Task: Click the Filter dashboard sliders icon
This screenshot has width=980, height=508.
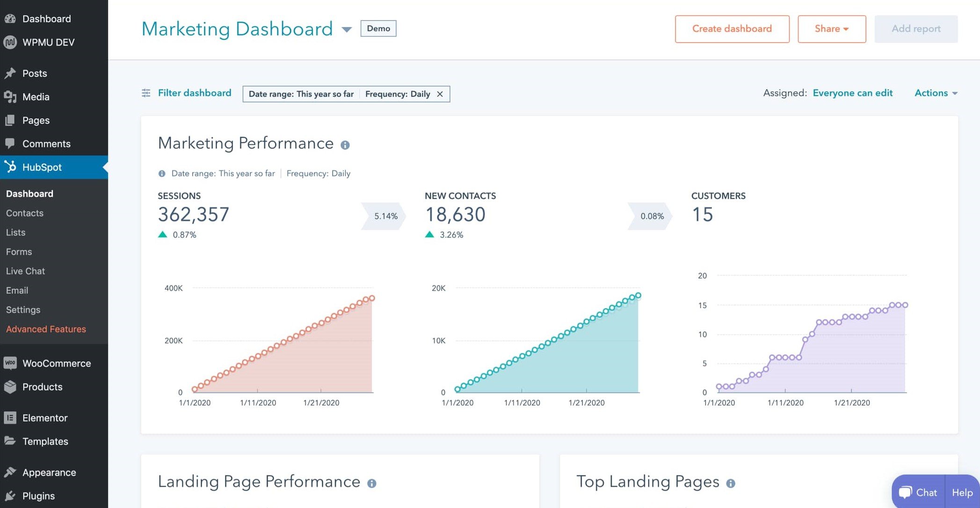Action: 146,93
